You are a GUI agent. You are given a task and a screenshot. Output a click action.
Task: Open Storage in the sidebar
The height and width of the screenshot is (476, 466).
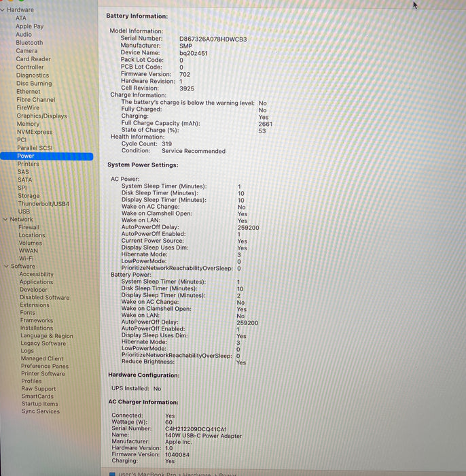(29, 196)
